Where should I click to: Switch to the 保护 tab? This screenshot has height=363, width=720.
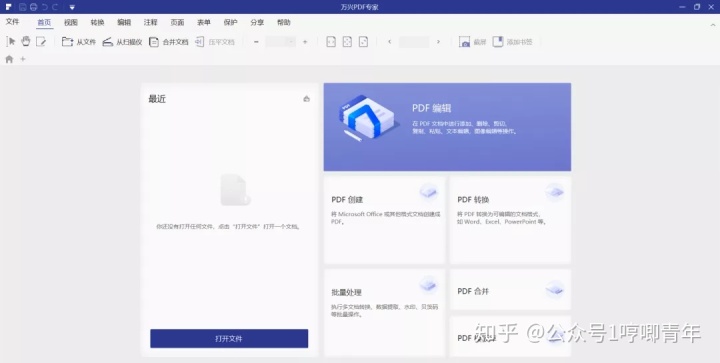tap(231, 22)
